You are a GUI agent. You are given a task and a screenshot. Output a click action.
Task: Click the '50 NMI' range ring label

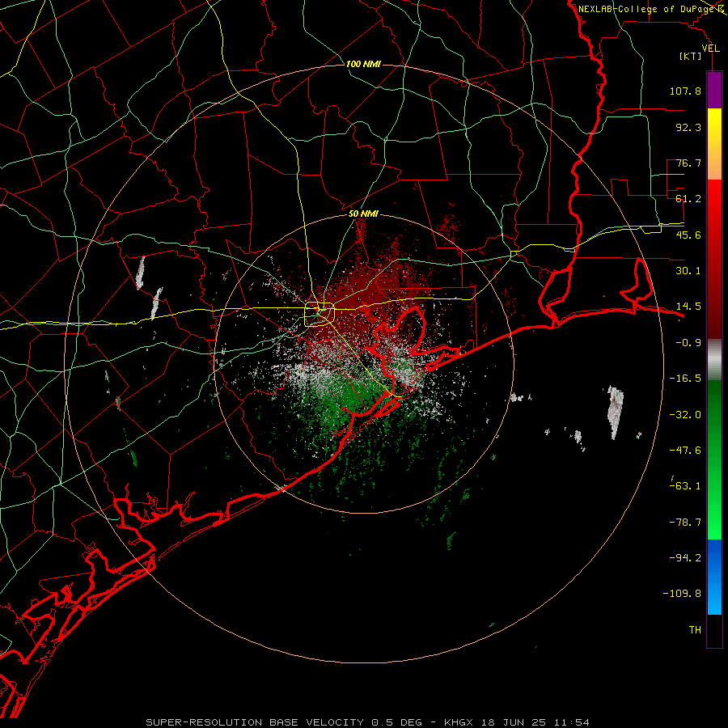point(363,214)
